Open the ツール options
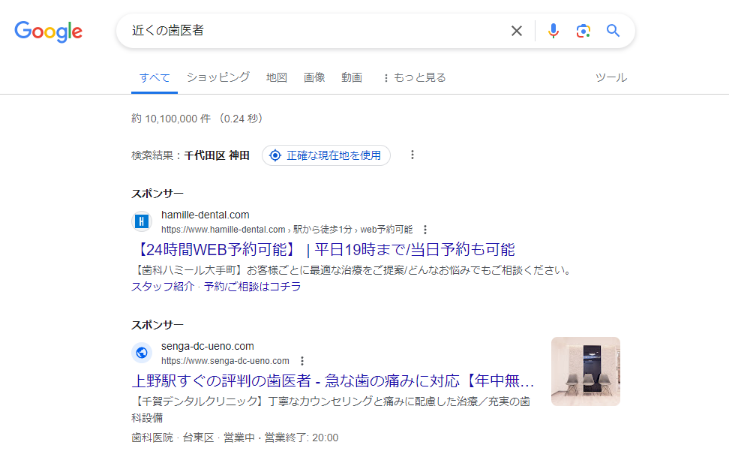Image resolution: width=729 pixels, height=460 pixels. [611, 78]
